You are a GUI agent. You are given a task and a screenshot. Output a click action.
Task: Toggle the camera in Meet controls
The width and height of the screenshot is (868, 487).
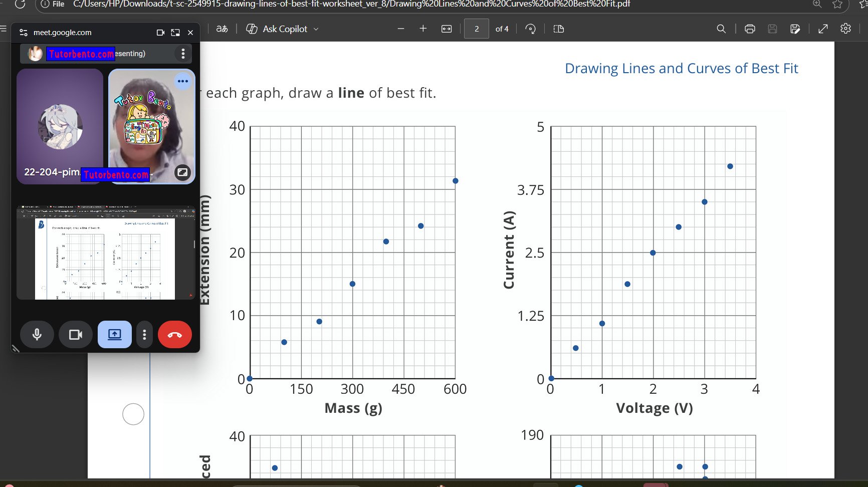click(75, 335)
